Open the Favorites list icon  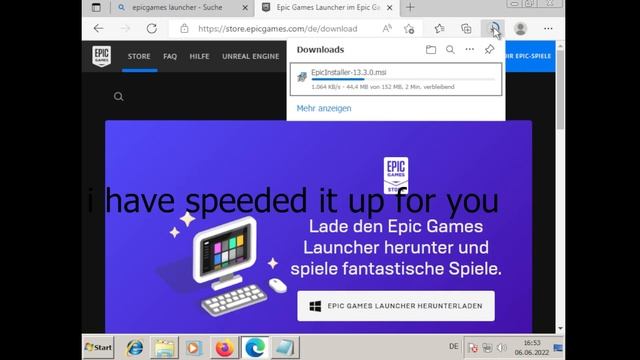[439, 29]
